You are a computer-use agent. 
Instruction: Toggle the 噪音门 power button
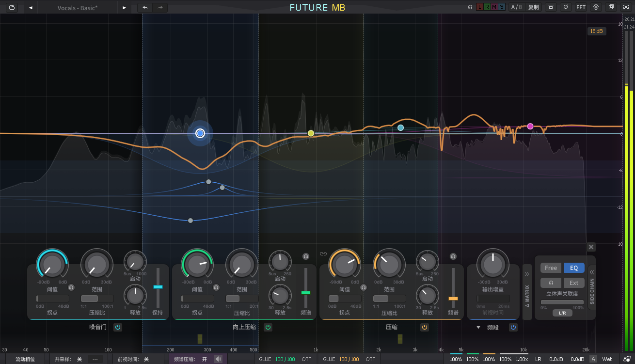pyautogui.click(x=118, y=327)
